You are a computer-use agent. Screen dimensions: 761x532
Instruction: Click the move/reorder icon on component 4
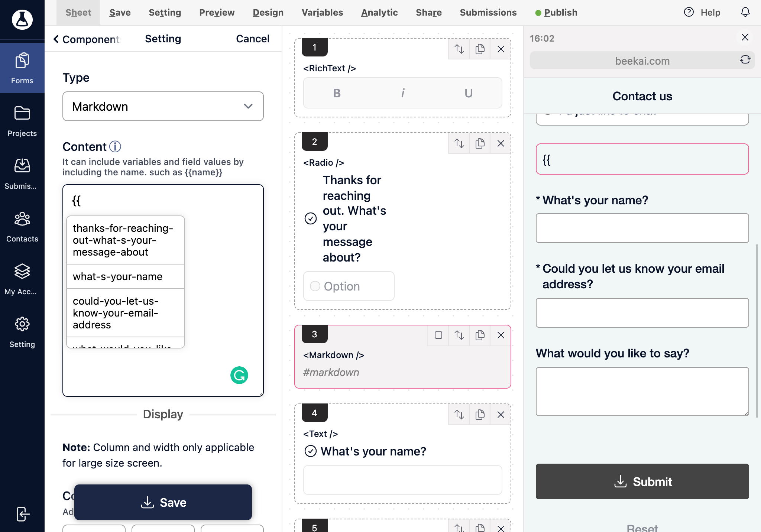pyautogui.click(x=459, y=415)
